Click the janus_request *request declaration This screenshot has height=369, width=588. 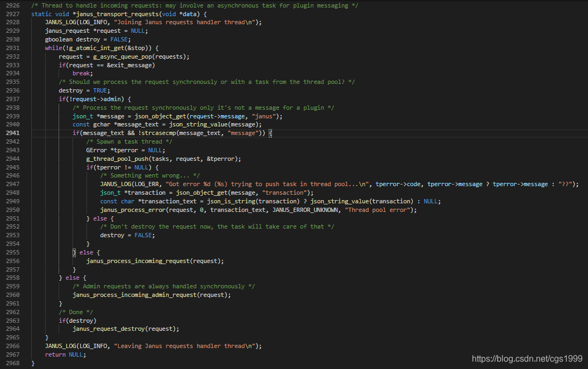(96, 31)
